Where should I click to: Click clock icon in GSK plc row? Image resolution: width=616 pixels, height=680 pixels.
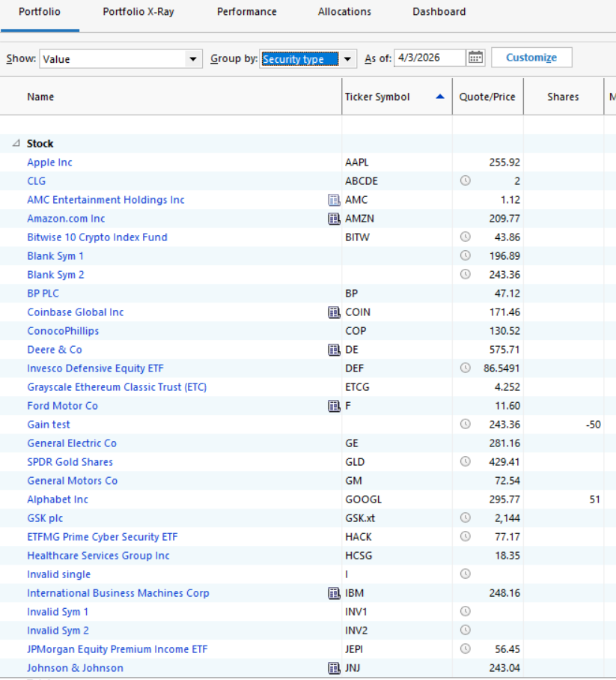point(465,517)
